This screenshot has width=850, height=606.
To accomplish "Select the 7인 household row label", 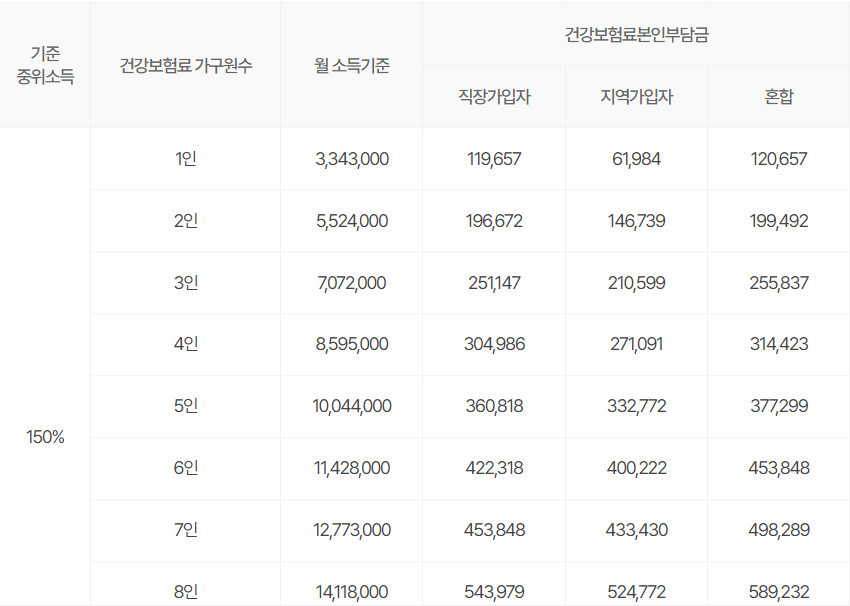I will [185, 530].
